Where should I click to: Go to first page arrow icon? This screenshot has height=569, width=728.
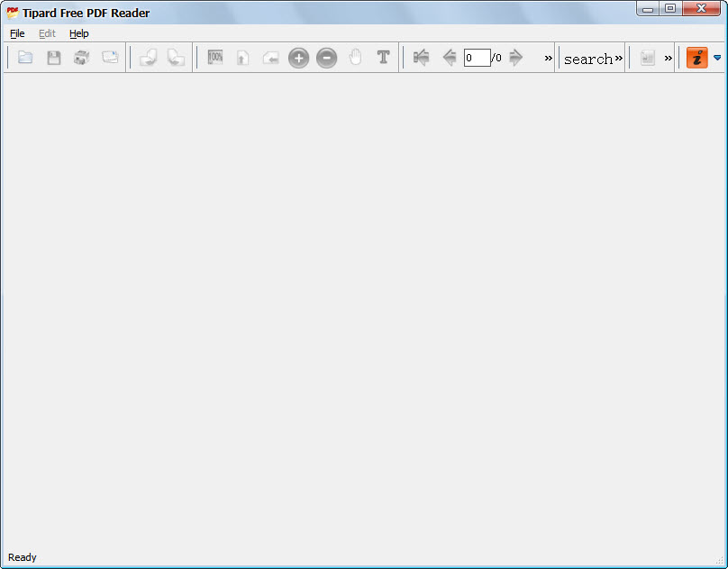click(421, 58)
